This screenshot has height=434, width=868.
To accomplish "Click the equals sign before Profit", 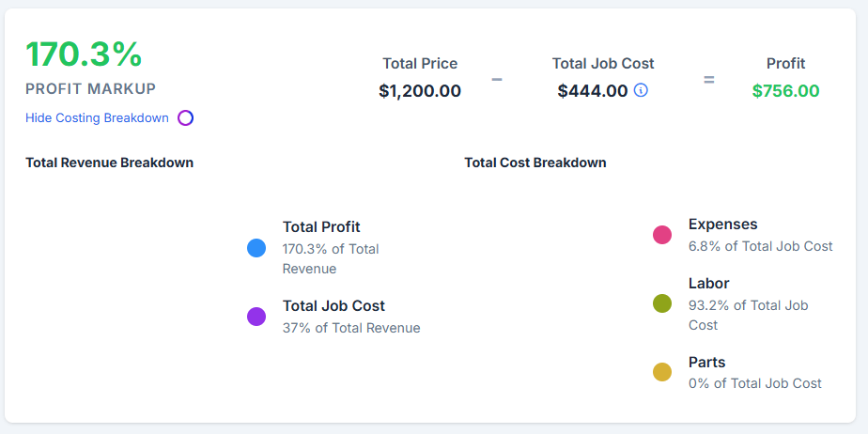I will click(709, 80).
